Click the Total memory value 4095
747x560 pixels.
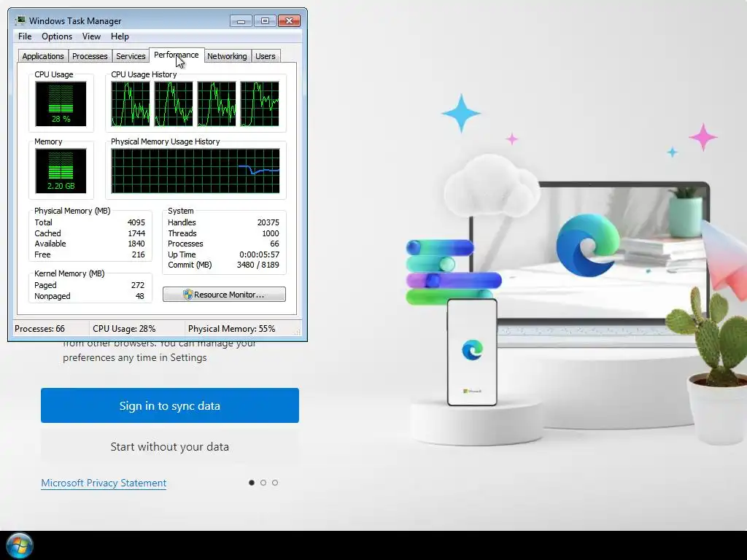pos(136,222)
